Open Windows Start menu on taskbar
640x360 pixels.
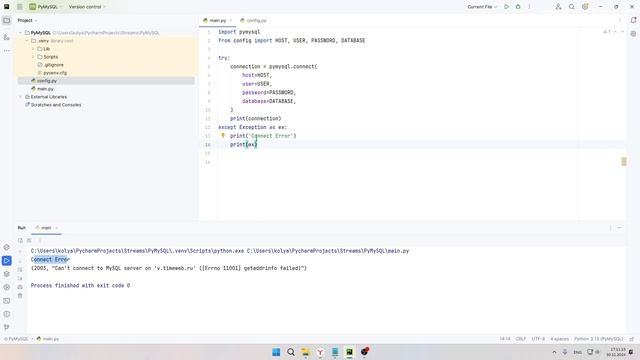coord(276,352)
